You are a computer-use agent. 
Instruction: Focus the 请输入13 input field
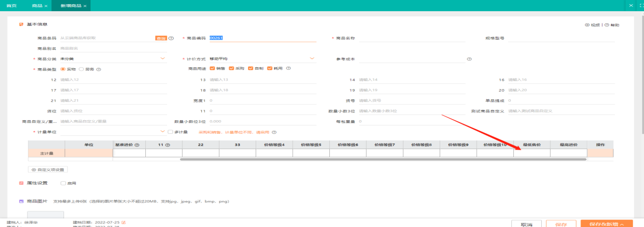coord(263,80)
